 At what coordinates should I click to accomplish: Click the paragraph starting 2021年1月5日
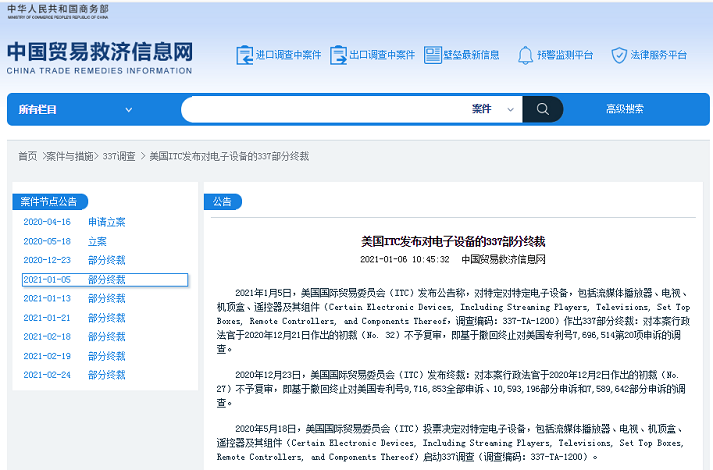coord(453,321)
